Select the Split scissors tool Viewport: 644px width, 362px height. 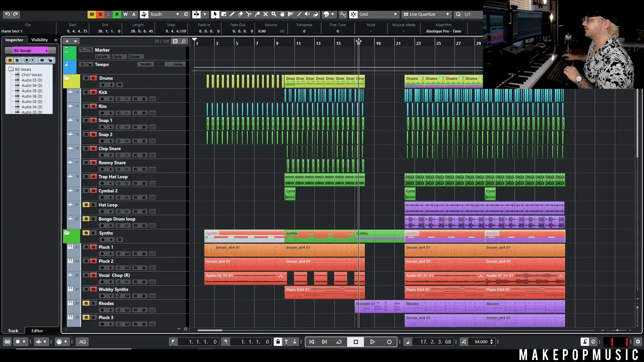coord(249,14)
